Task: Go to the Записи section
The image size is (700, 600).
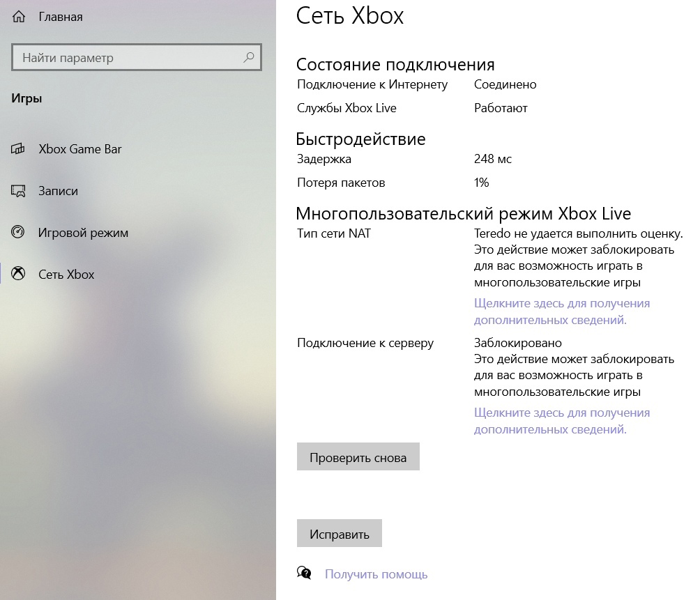Action: tap(58, 191)
